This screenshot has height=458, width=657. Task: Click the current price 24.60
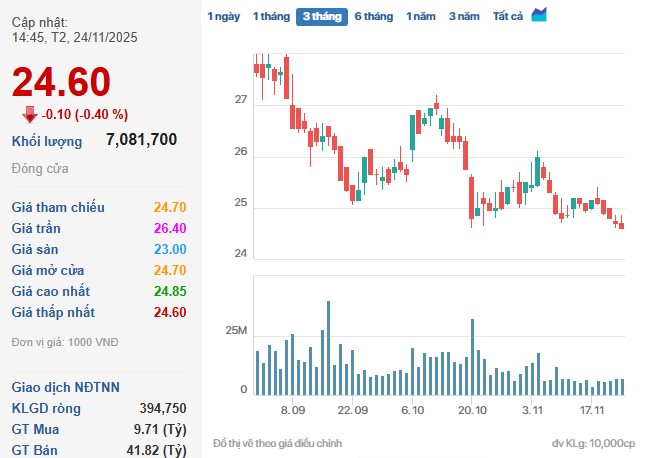(x=61, y=83)
